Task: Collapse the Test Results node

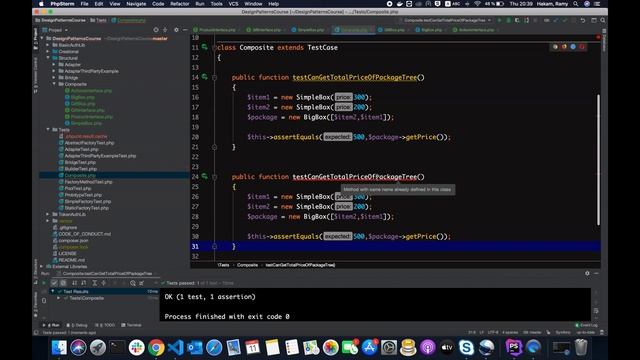Action: [x=53, y=291]
